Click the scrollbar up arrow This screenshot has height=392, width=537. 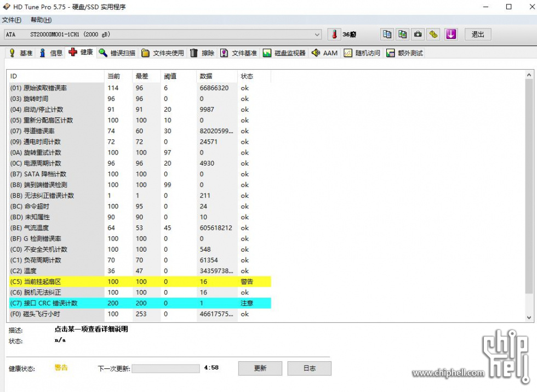pos(529,75)
